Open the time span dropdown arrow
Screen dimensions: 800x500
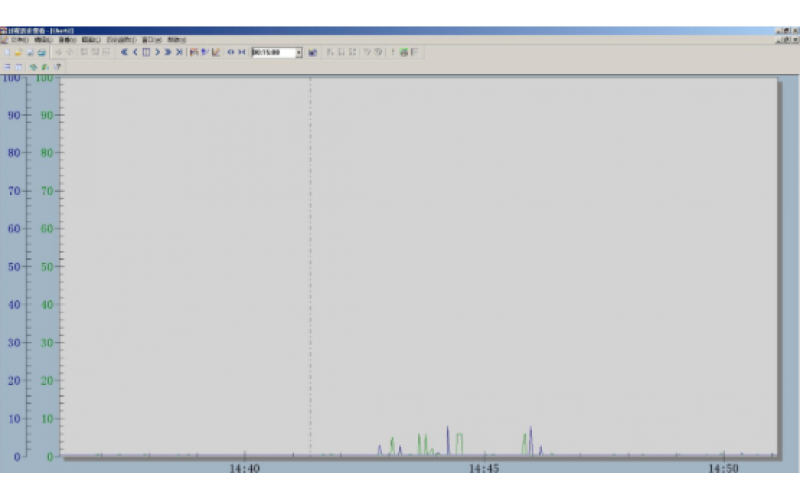[x=298, y=52]
